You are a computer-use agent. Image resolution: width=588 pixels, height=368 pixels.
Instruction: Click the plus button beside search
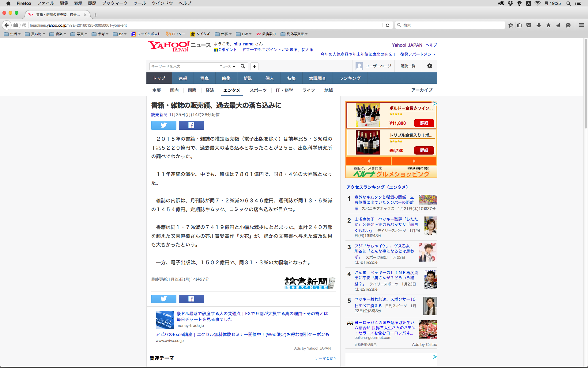[x=254, y=66]
